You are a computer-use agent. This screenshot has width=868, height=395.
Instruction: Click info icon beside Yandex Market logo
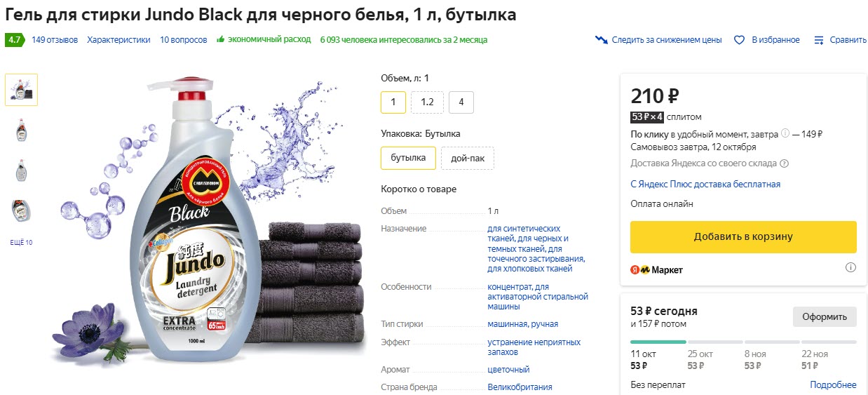(x=850, y=267)
